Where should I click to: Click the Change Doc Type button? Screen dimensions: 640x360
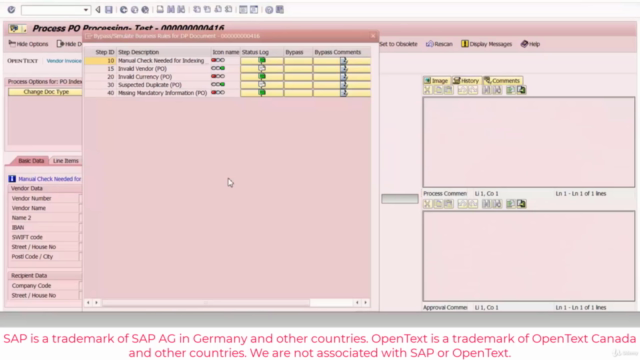click(x=46, y=92)
